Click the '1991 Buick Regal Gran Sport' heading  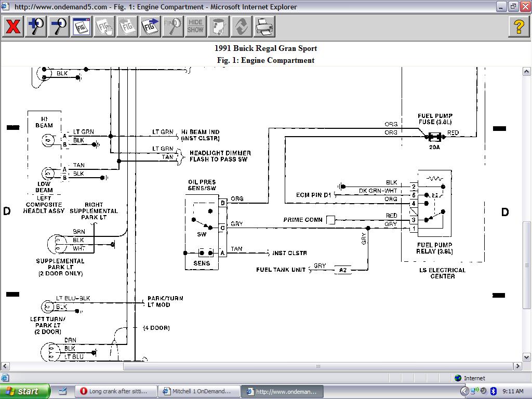[x=265, y=48]
